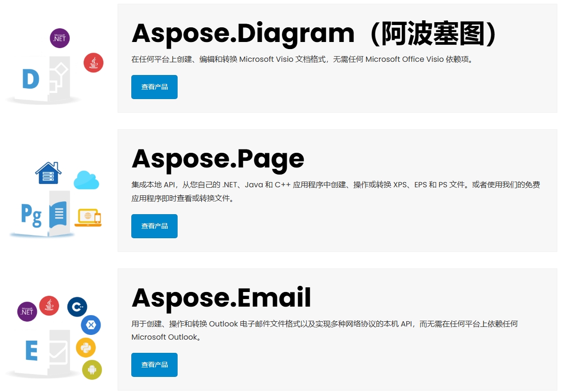The image size is (563, 392).
Task: Open the Aspose.Email heading
Action: coord(221,297)
